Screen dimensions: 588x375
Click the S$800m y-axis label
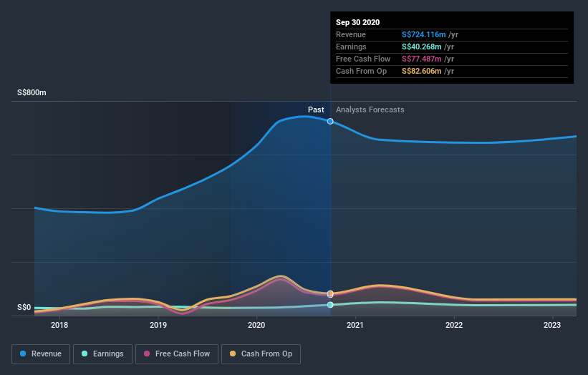coord(32,92)
